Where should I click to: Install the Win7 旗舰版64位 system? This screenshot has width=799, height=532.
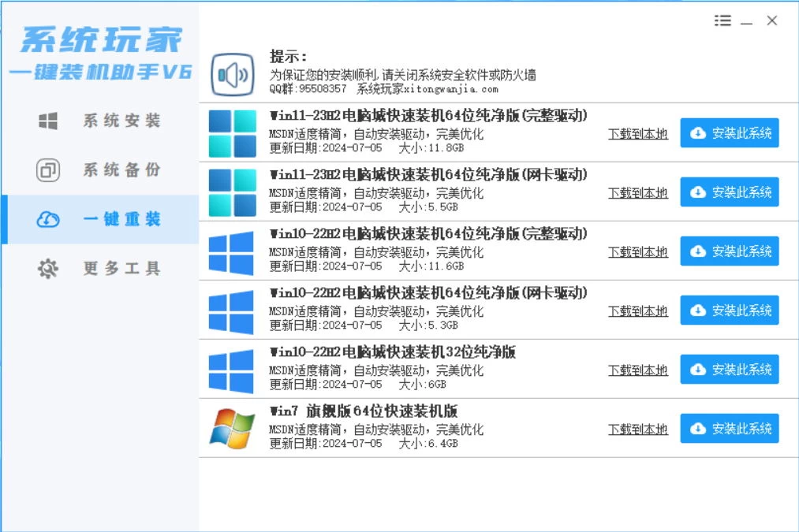(730, 428)
